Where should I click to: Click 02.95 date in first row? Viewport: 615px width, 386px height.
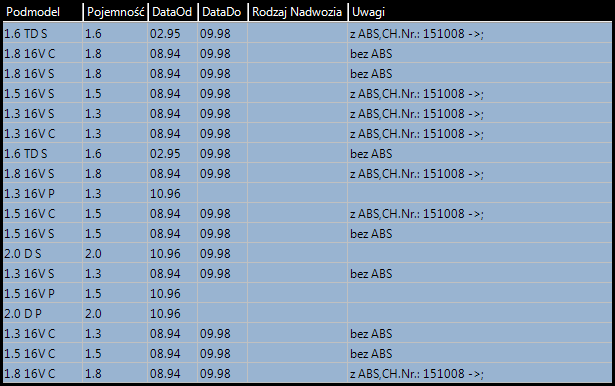coord(165,33)
